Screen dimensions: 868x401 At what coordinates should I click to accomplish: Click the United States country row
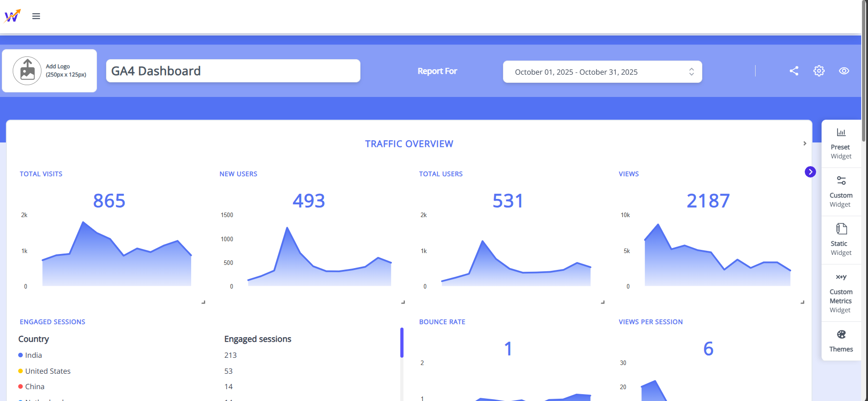[x=48, y=371]
